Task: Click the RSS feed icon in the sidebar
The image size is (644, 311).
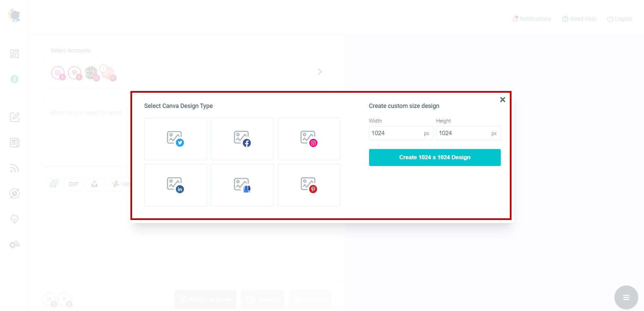Action: [x=14, y=168]
